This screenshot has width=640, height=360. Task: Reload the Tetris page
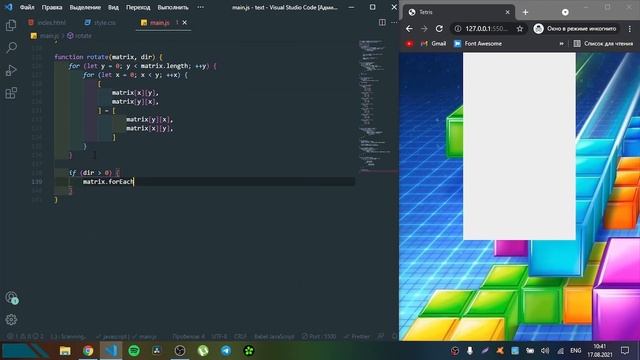tap(439, 29)
